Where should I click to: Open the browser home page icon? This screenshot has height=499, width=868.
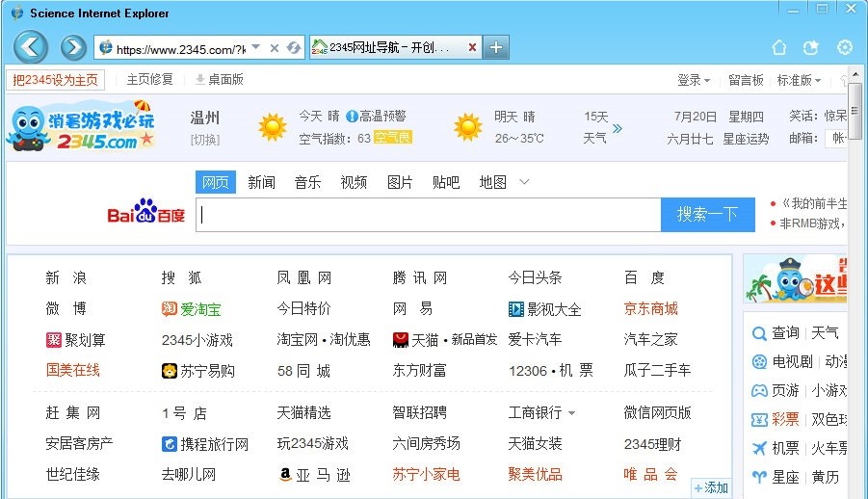point(779,48)
